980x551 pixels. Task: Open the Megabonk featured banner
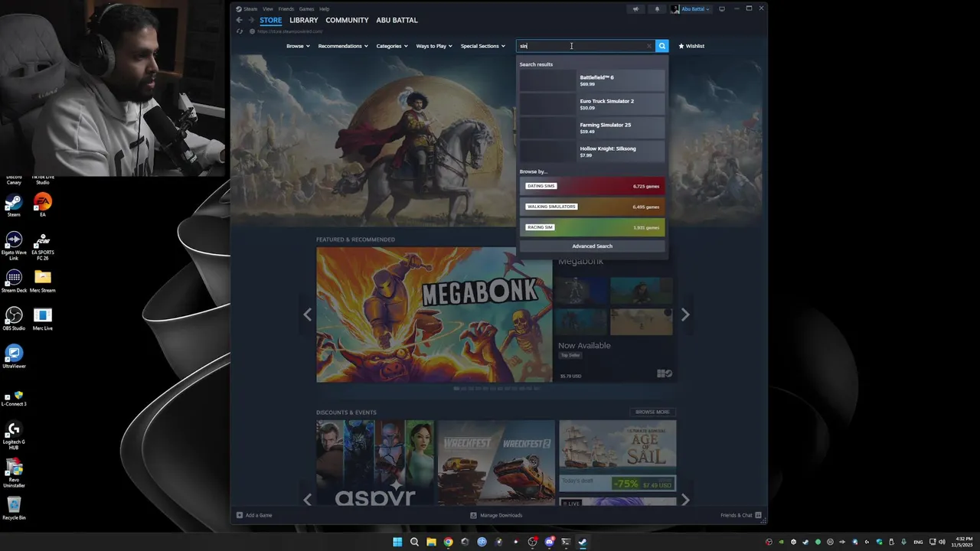click(x=434, y=315)
